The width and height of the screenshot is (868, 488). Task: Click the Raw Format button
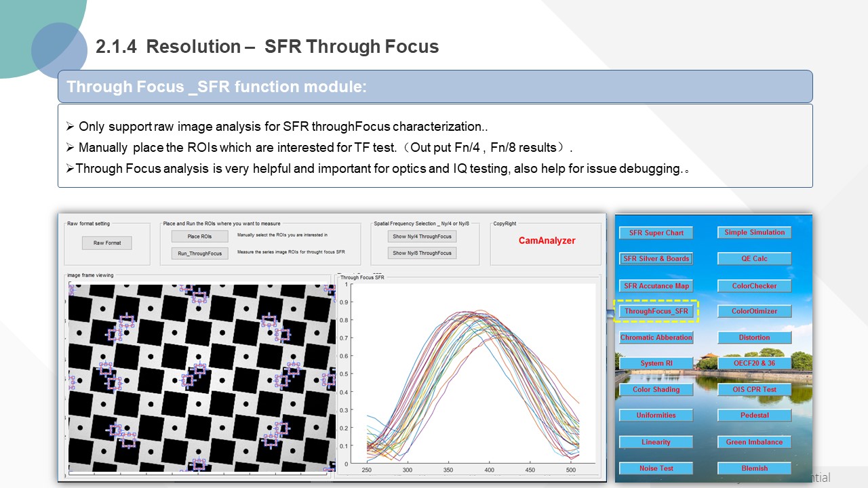tap(107, 243)
